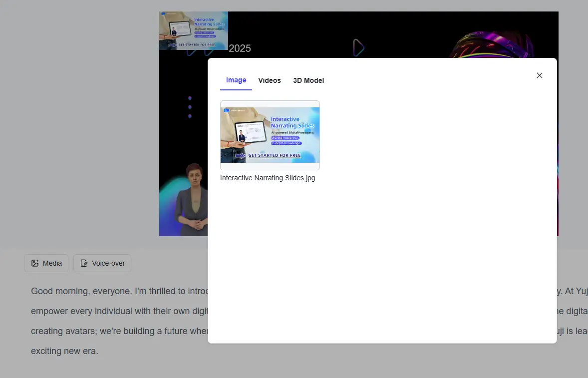Click the voice-over script starting 'Good morning, everyone'
588x378 pixels.
(x=119, y=291)
